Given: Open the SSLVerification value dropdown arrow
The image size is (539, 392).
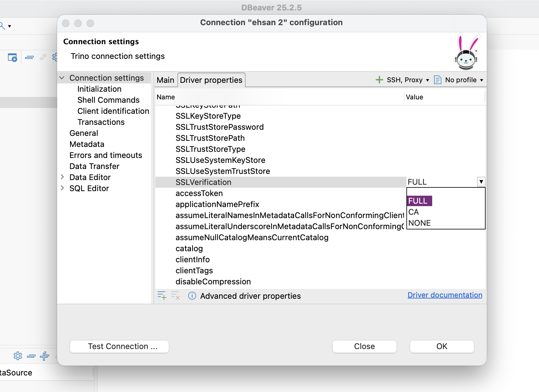Looking at the screenshot, I should point(481,182).
